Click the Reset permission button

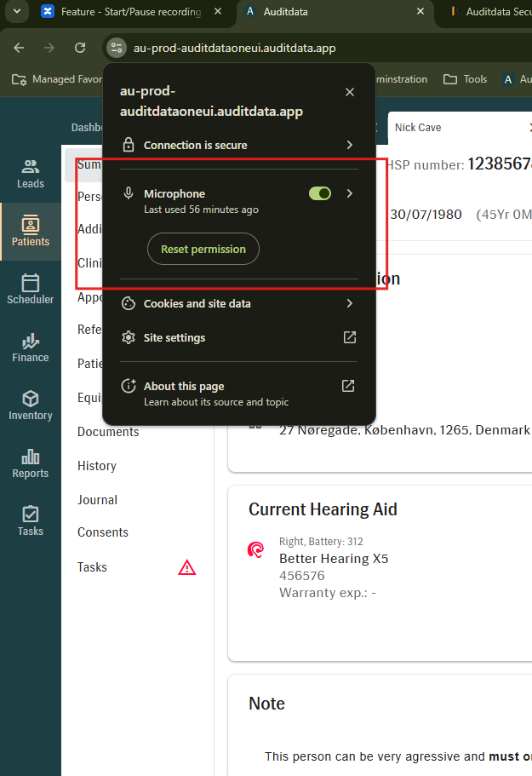(203, 249)
